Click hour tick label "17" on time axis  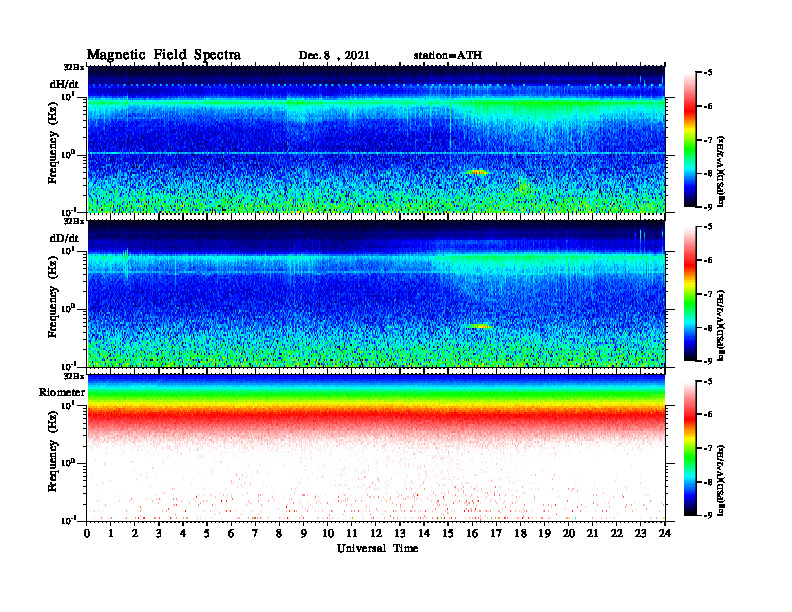pos(496,533)
